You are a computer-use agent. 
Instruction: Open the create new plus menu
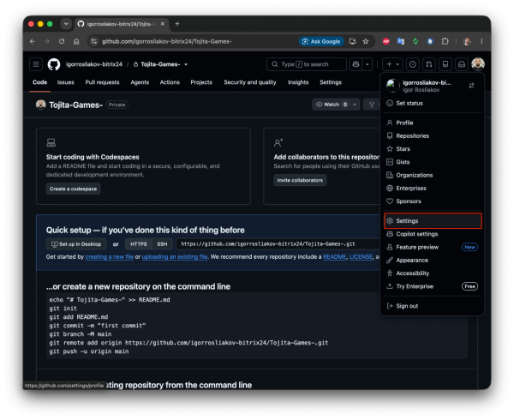coord(392,64)
